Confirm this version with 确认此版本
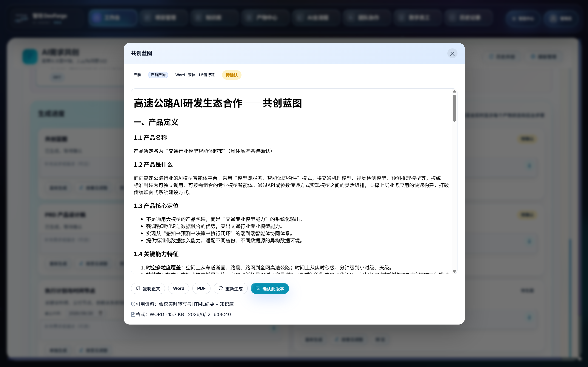 [270, 288]
